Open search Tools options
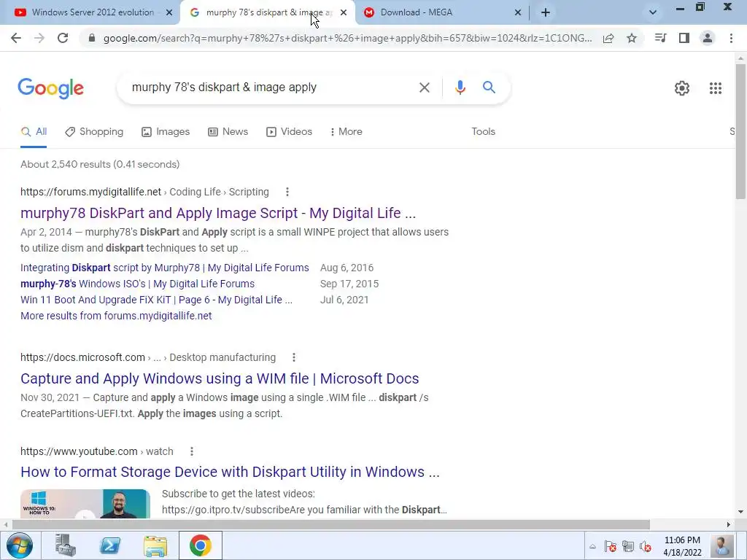Image resolution: width=747 pixels, height=560 pixels. 483,131
